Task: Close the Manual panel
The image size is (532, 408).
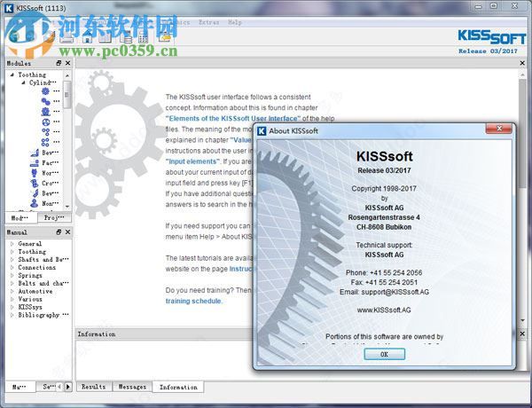Action: [68, 231]
